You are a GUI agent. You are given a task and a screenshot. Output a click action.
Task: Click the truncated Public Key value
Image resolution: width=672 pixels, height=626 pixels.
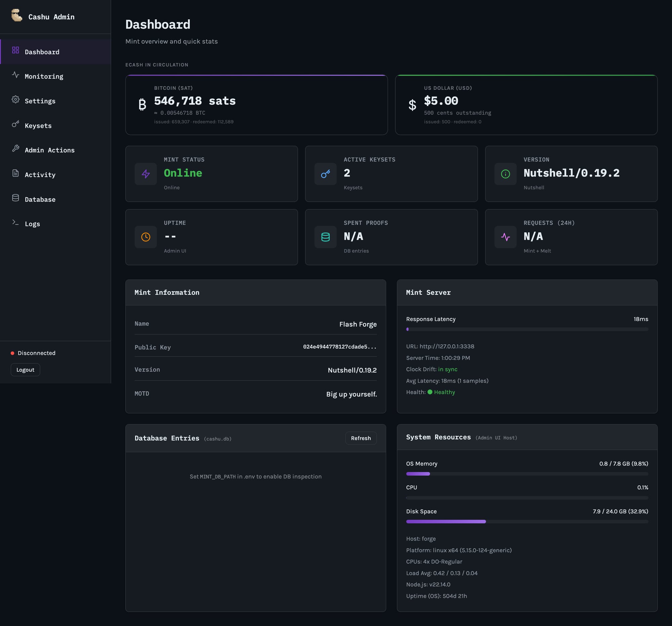click(340, 347)
